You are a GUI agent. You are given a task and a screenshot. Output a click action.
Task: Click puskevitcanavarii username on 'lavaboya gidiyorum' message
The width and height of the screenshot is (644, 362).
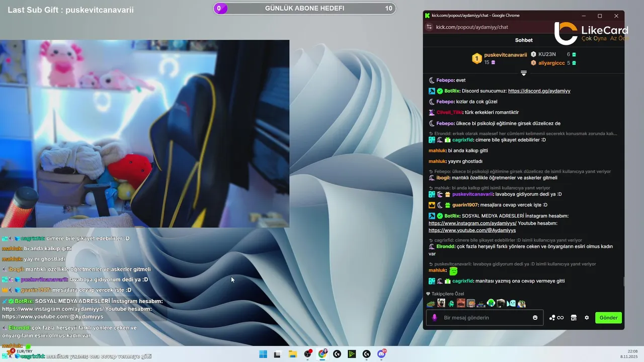472,194
